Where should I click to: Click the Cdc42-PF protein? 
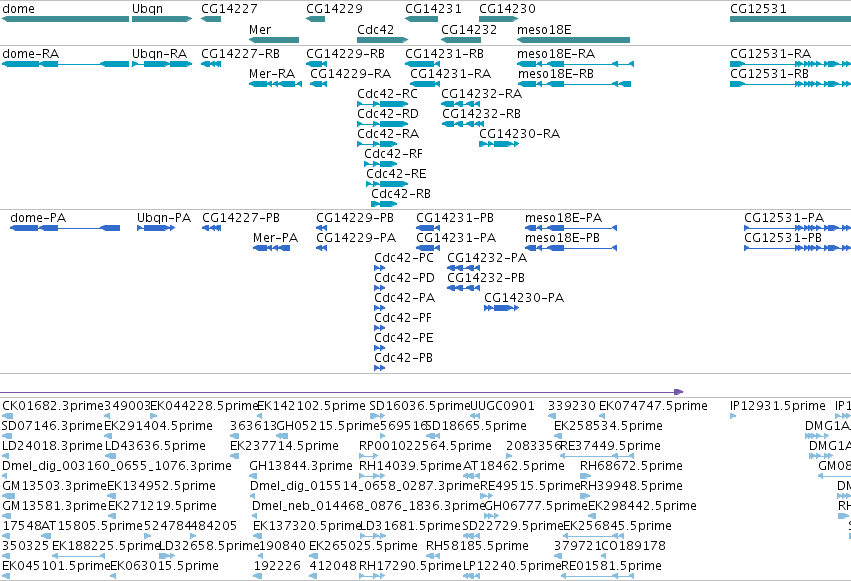(x=379, y=328)
